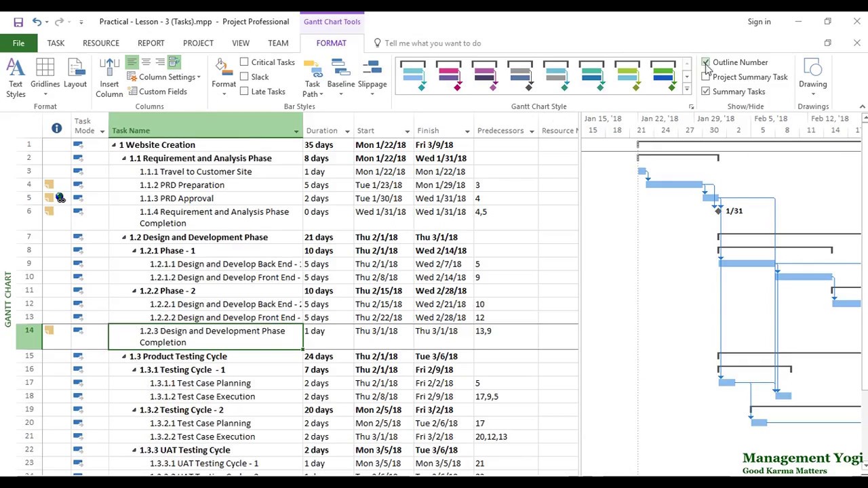The image size is (868, 488).
Task: Open the Baseline bar options
Action: coord(341,78)
